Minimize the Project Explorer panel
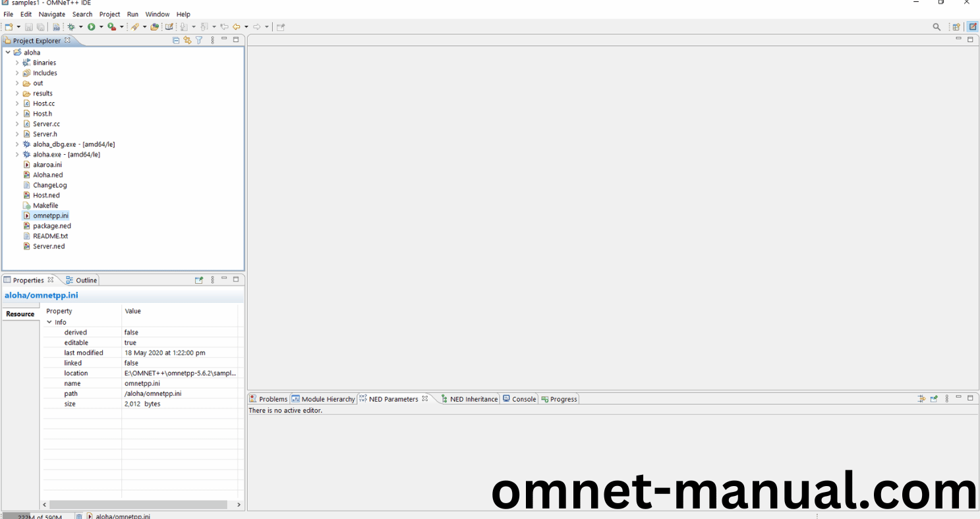The height and width of the screenshot is (519, 980). [x=224, y=40]
